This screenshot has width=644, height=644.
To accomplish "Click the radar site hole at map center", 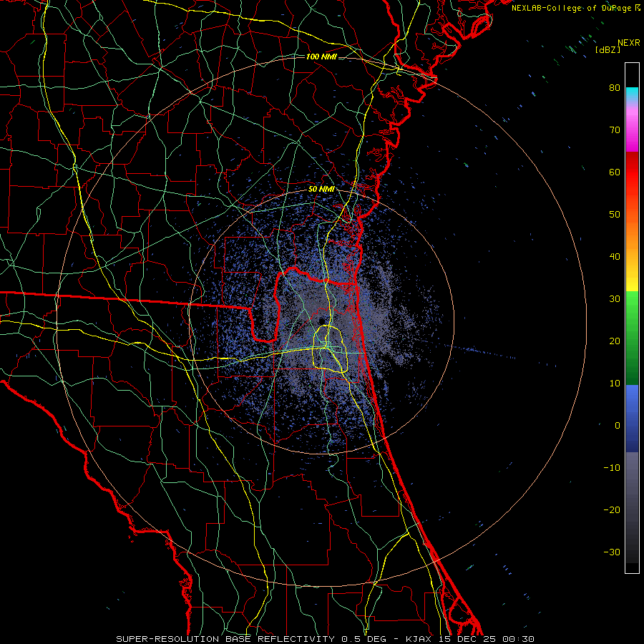I will pos(321,320).
